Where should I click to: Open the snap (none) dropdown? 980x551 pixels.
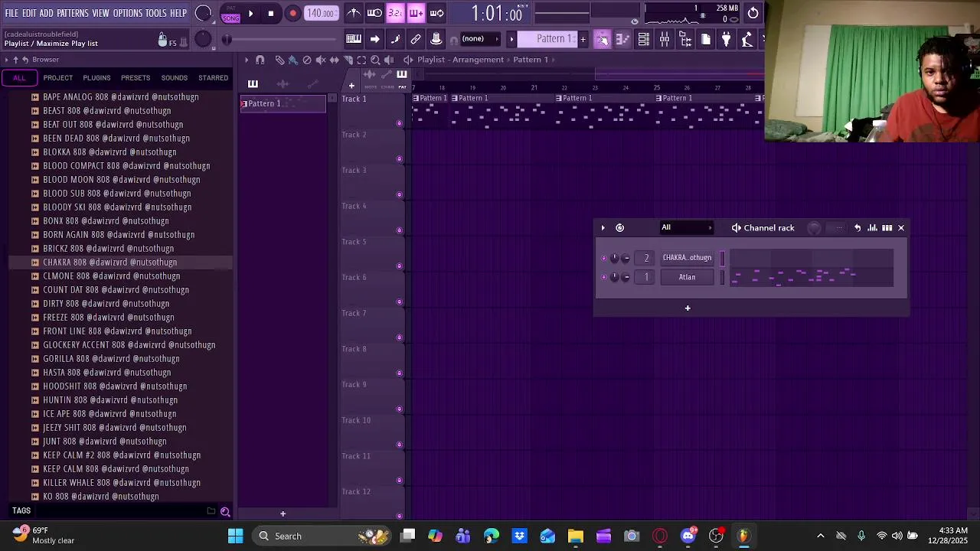click(479, 39)
